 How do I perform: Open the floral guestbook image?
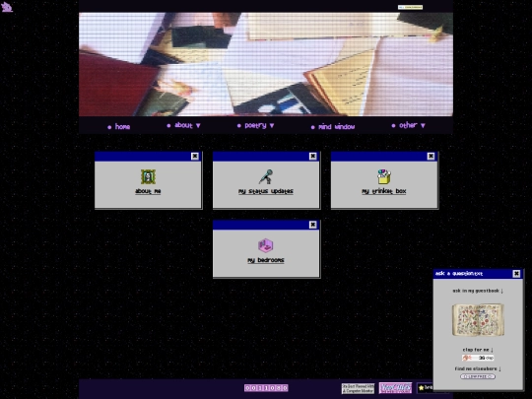pyautogui.click(x=478, y=320)
